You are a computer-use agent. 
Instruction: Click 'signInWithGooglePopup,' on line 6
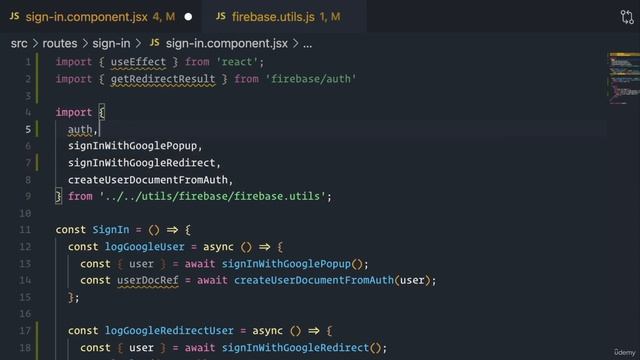point(135,146)
